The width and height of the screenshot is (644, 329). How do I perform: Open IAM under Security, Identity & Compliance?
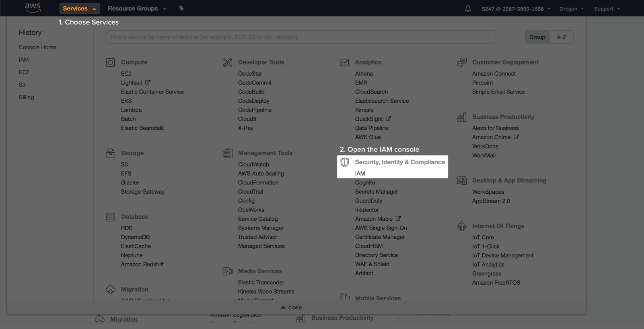pyautogui.click(x=360, y=174)
